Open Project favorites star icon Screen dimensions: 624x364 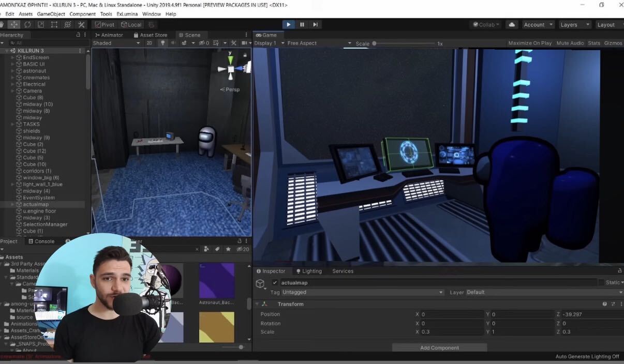click(228, 249)
